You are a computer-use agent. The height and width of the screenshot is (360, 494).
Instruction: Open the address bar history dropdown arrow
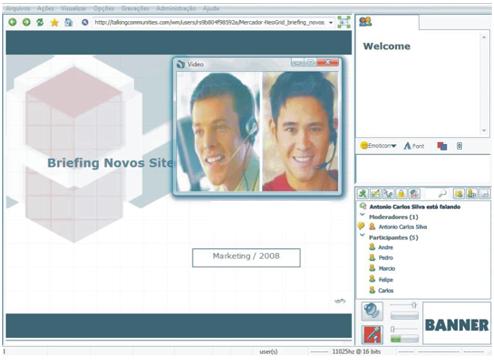click(x=331, y=23)
